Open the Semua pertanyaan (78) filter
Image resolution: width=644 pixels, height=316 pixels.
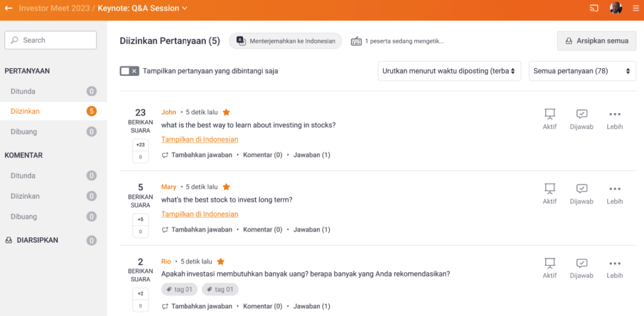pyautogui.click(x=582, y=71)
